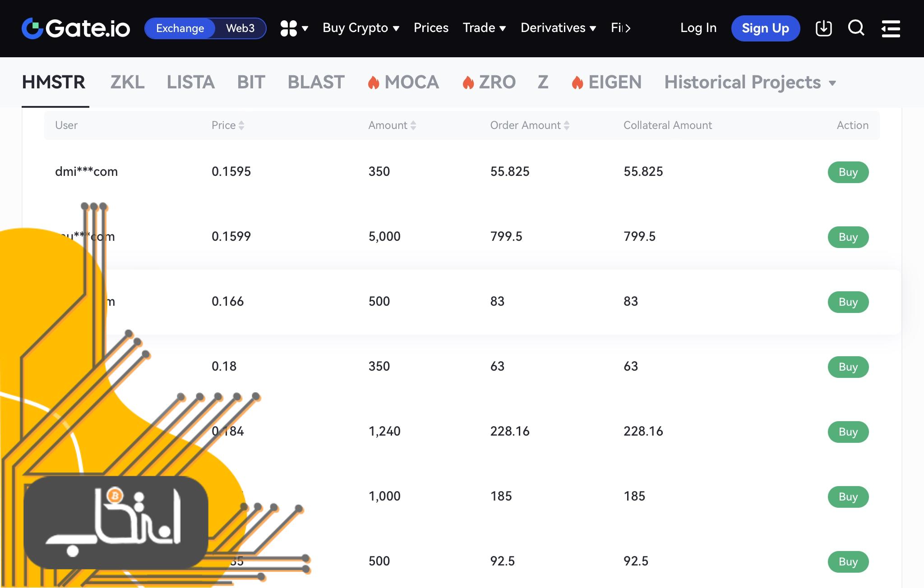The height and width of the screenshot is (588, 924).
Task: Click the search magnifier icon
Action: pos(855,28)
